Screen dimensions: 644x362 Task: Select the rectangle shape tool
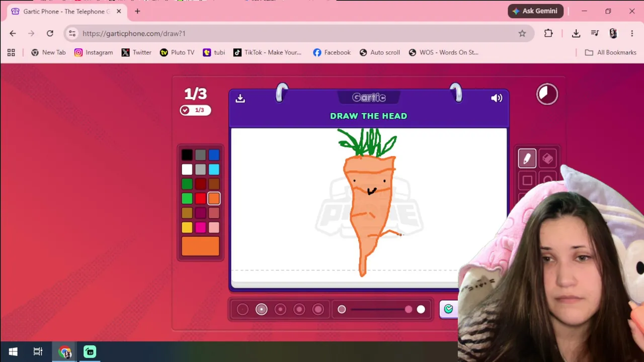[x=527, y=180]
